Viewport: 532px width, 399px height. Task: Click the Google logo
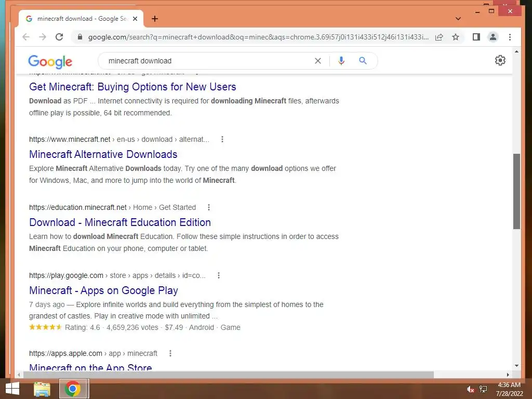coord(50,61)
